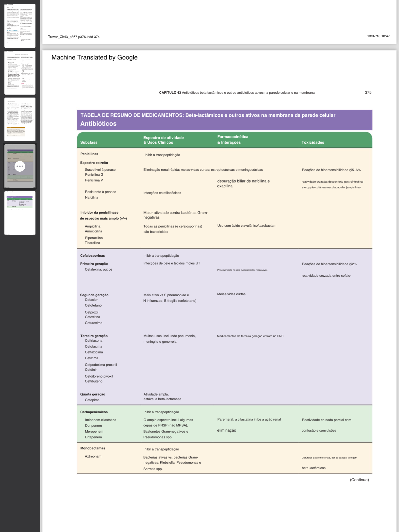Click the 'Penicilina V' entry
399x532 pixels.
click(94, 180)
